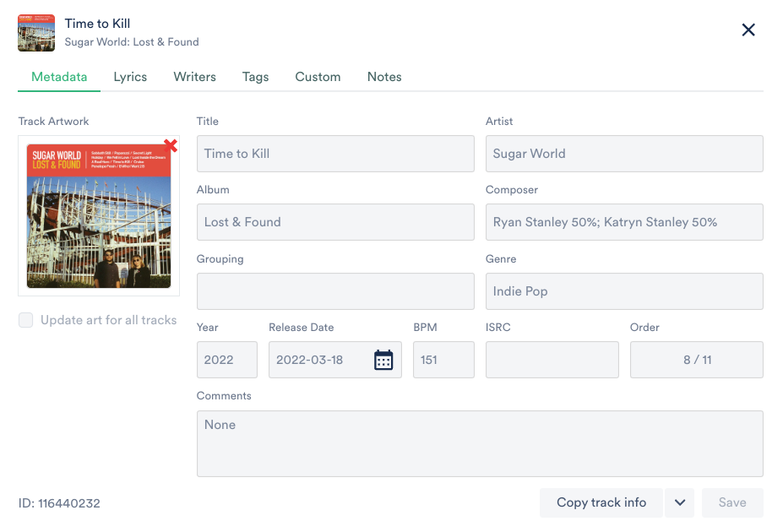Switch to the Lyrics tab
Viewport: 783px width, 532px height.
[x=130, y=77]
